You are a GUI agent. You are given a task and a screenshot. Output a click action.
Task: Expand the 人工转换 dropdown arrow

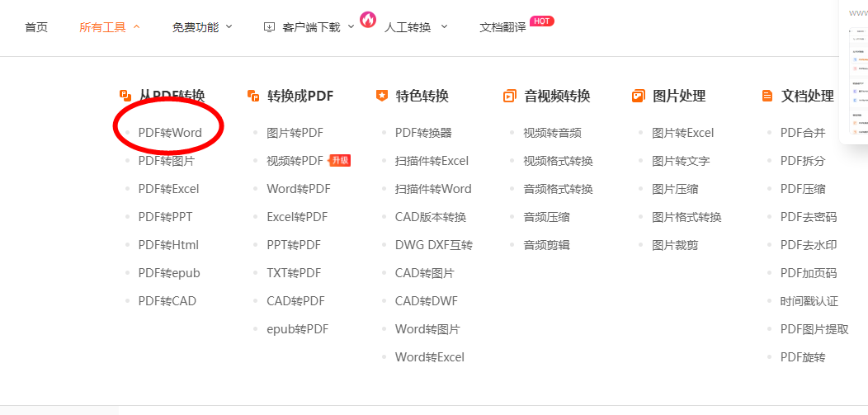[444, 26]
